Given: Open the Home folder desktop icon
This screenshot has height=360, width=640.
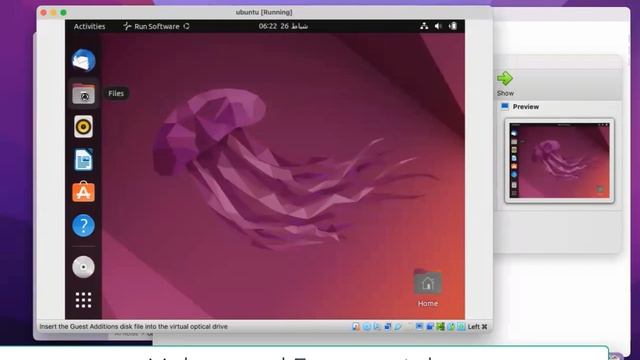Looking at the screenshot, I should click(427, 288).
